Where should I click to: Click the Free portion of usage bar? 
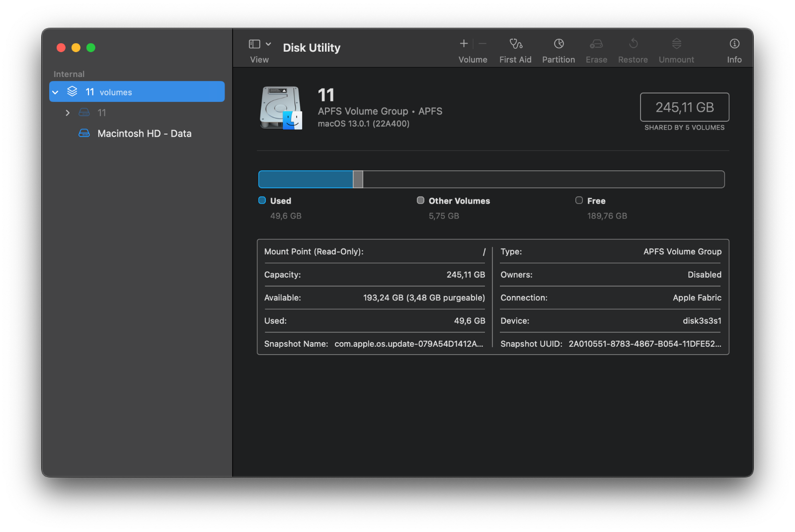544,179
